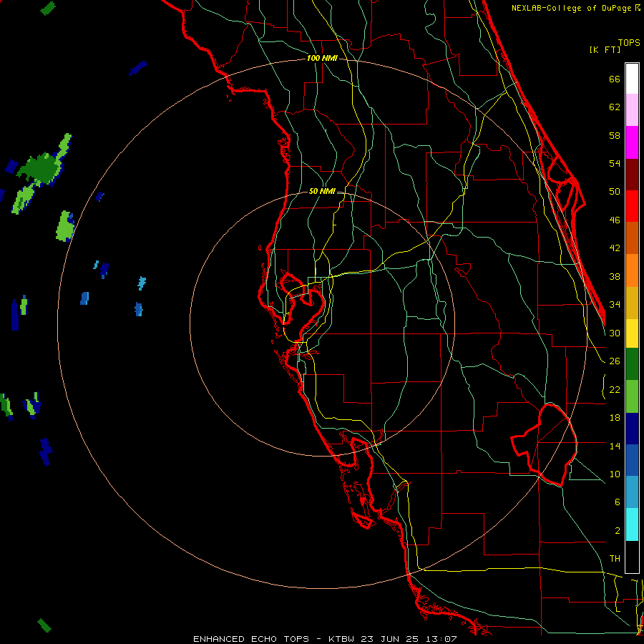Click the 14 value on the legend

point(615,446)
